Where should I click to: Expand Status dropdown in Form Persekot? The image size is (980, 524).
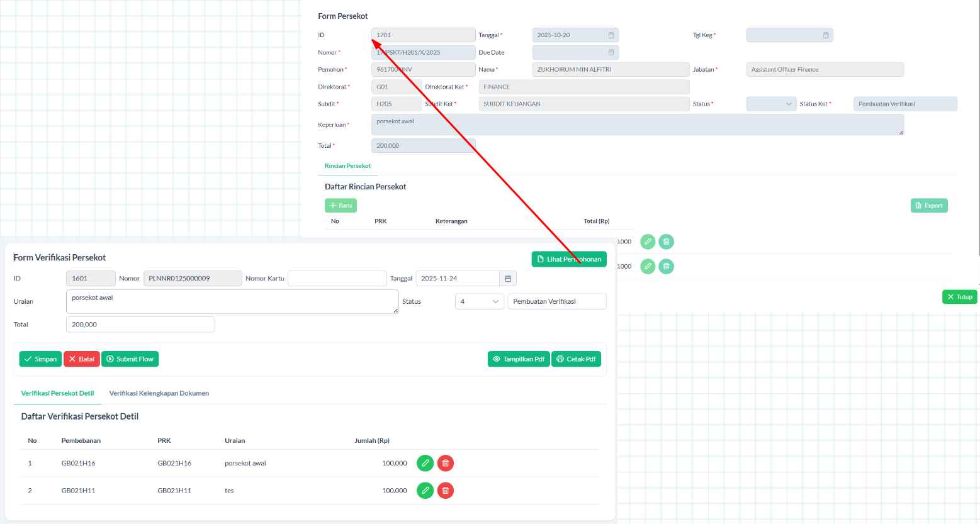[772, 104]
